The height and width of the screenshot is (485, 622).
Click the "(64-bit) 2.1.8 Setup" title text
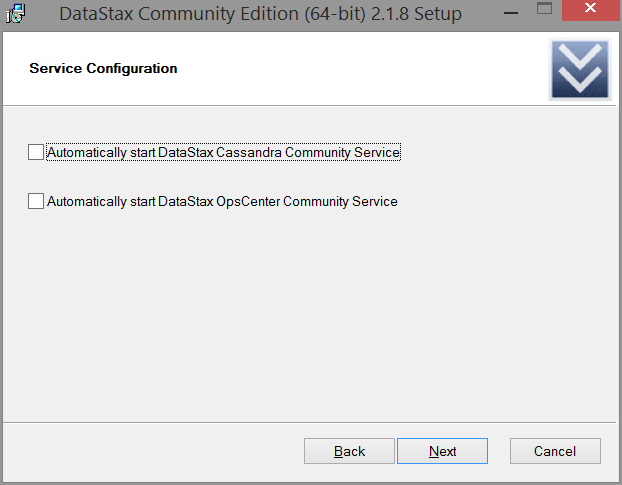click(383, 14)
